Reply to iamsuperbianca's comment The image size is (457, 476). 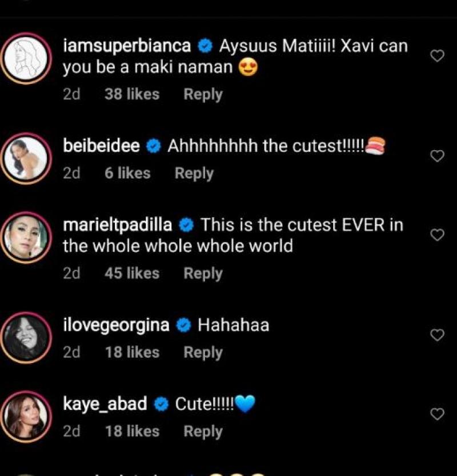pos(203,95)
